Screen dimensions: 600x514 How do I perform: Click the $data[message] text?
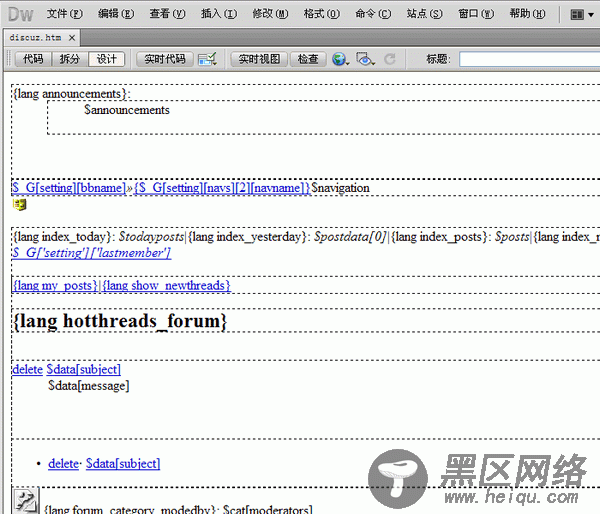(x=89, y=386)
